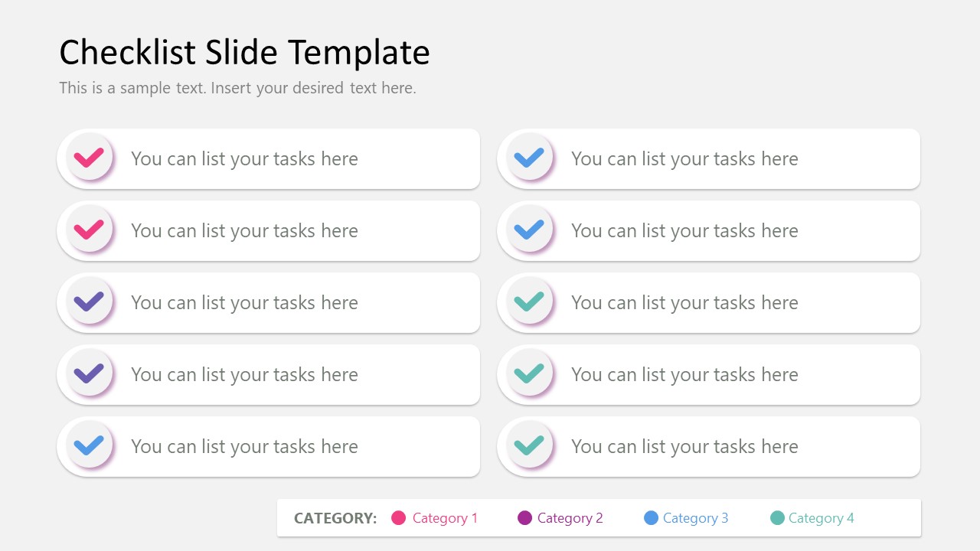Click the blue checkmark in the second right row
980x551 pixels.
[529, 230]
